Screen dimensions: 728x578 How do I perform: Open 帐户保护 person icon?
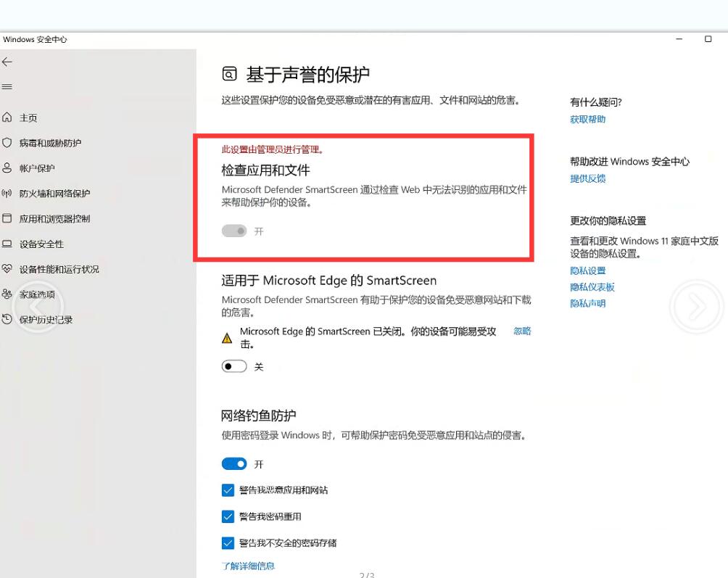point(7,168)
